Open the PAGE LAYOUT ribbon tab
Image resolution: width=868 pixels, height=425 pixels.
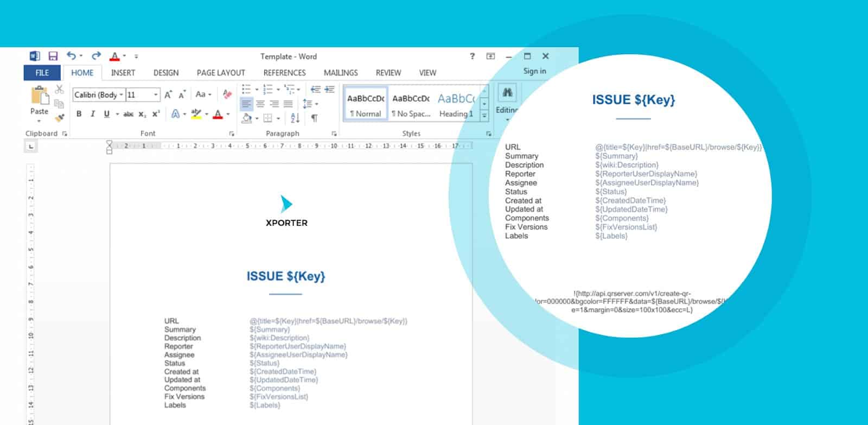pyautogui.click(x=221, y=73)
